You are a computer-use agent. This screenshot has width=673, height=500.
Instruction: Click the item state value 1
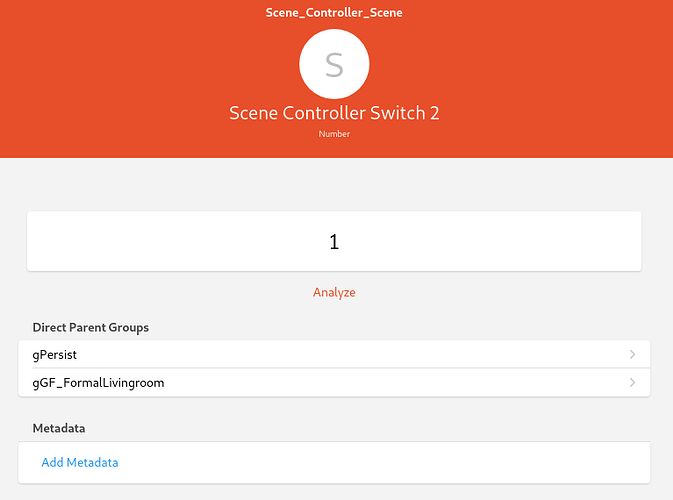[335, 242]
